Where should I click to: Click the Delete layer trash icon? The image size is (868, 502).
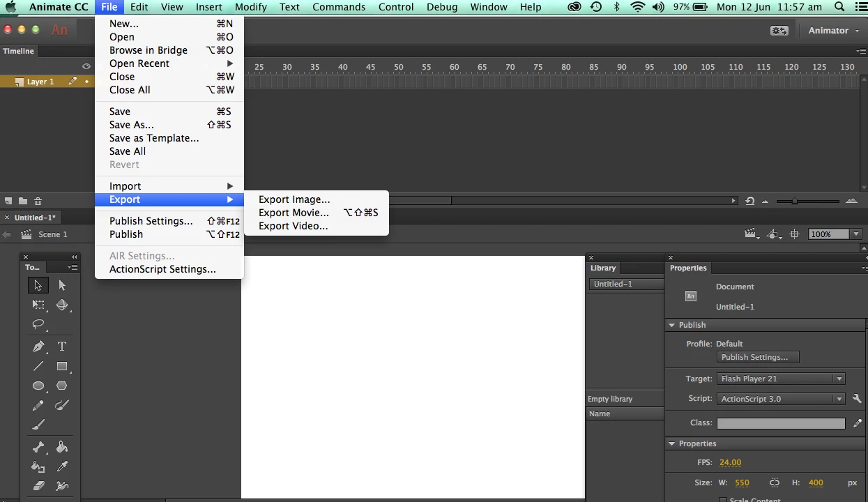click(x=38, y=201)
